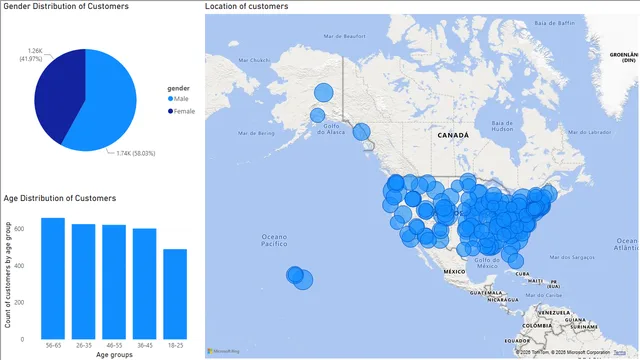640x360 pixels.
Task: Click the Mar do Caribe label
Action: click(x=543, y=295)
